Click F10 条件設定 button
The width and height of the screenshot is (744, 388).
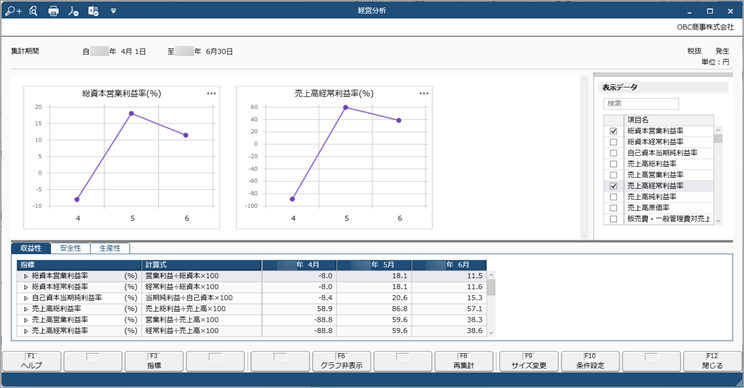tap(590, 361)
